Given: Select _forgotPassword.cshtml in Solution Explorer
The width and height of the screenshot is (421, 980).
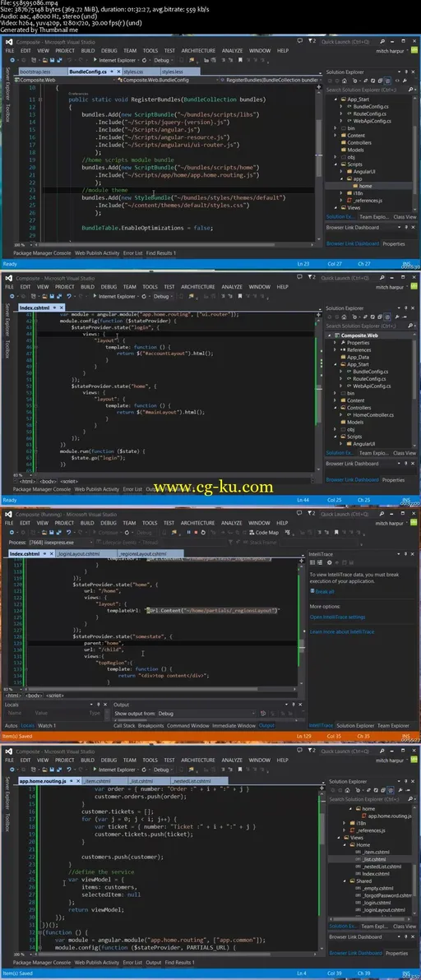Looking at the screenshot, I should point(384,895).
